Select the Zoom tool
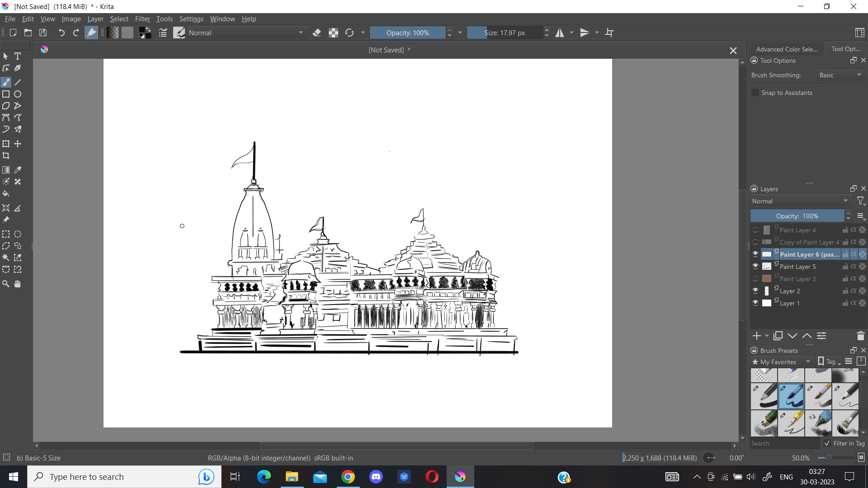868x488 pixels. coord(6,284)
